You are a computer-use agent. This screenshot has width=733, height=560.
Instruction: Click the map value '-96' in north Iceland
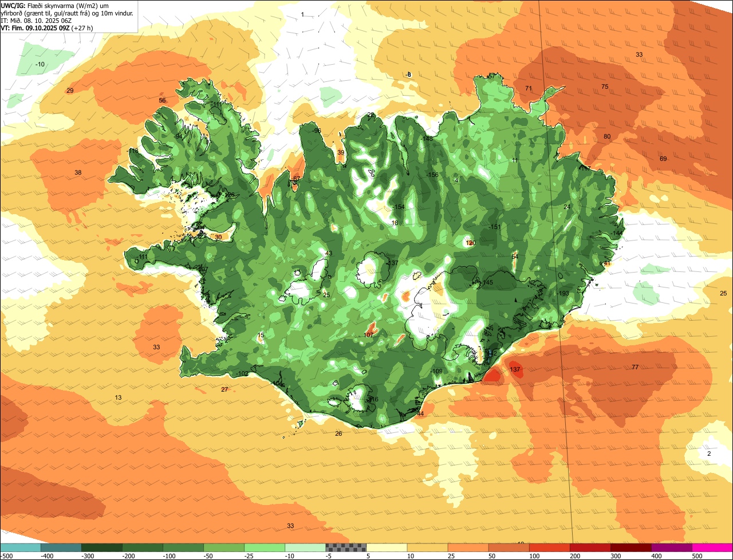317,131
